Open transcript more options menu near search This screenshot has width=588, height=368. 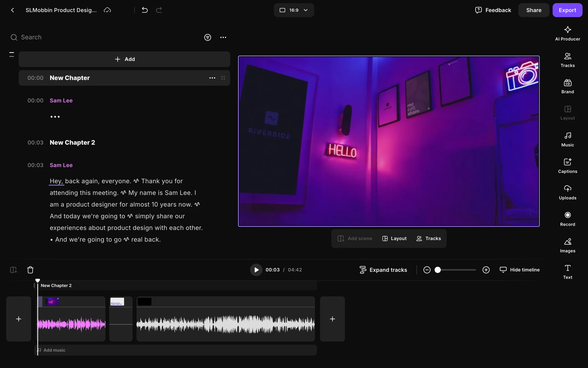tap(223, 37)
